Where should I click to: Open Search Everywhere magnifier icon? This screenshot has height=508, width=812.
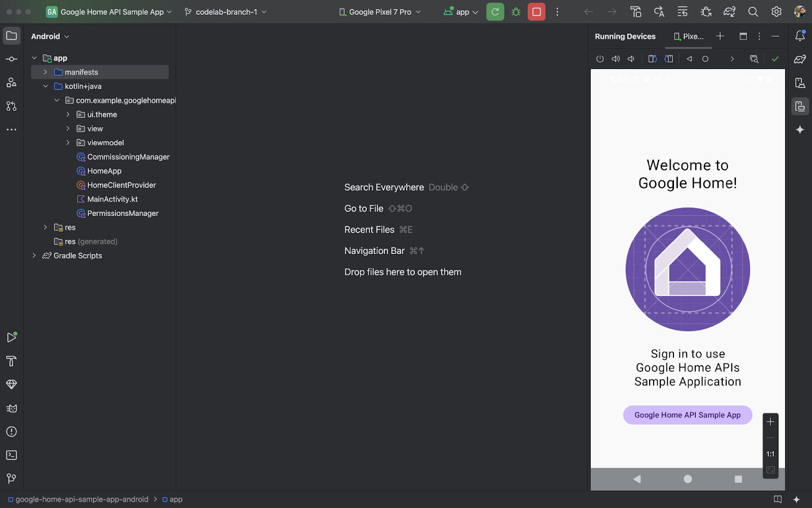753,12
